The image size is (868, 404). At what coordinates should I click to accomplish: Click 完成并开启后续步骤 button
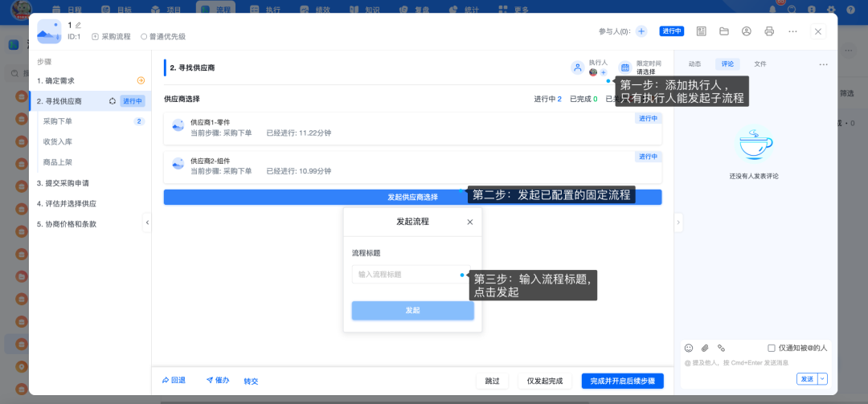pos(622,382)
